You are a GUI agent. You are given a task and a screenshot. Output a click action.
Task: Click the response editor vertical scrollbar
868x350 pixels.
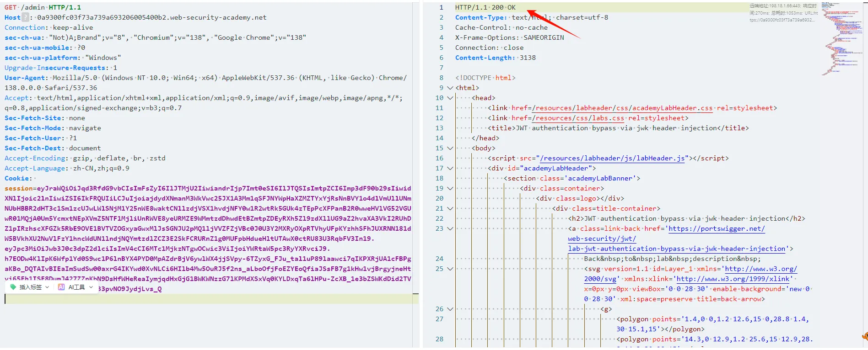coord(865,174)
